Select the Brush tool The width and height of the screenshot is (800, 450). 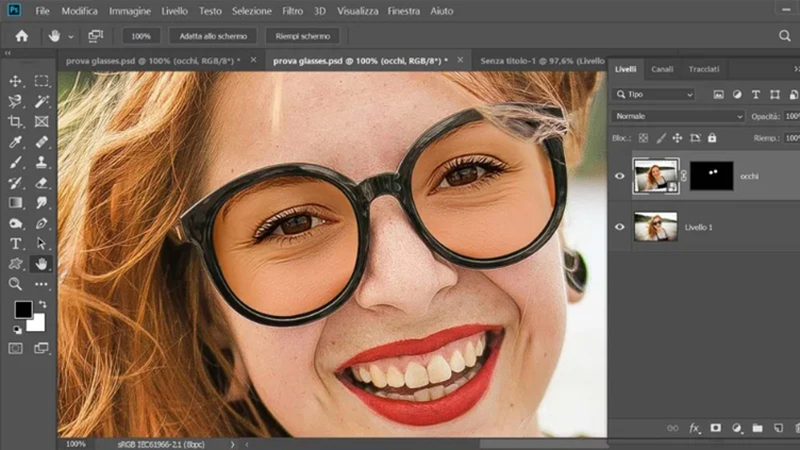[15, 162]
